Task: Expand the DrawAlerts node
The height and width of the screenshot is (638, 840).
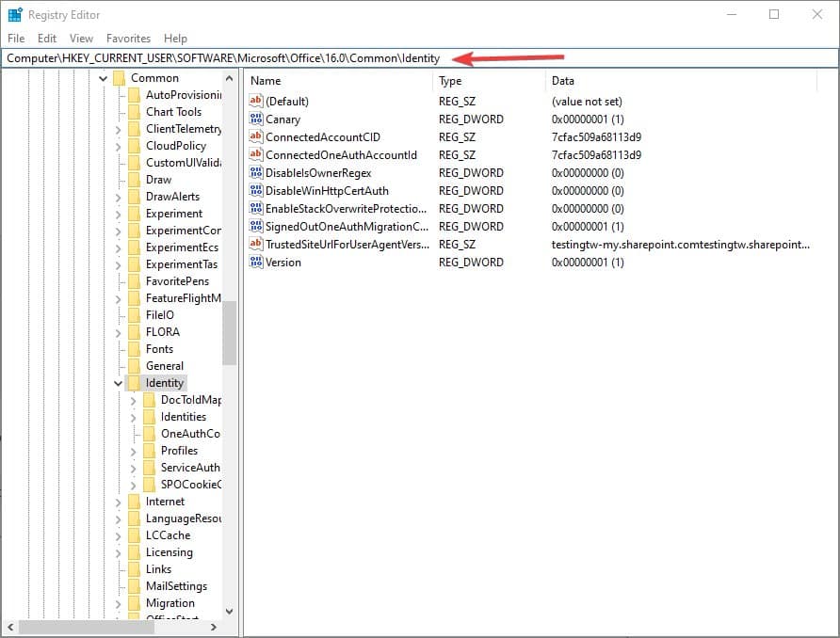Action: [119, 197]
